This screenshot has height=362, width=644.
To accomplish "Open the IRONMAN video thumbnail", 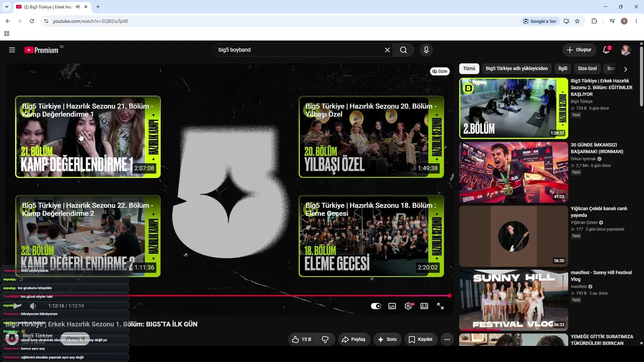I will pos(514,172).
